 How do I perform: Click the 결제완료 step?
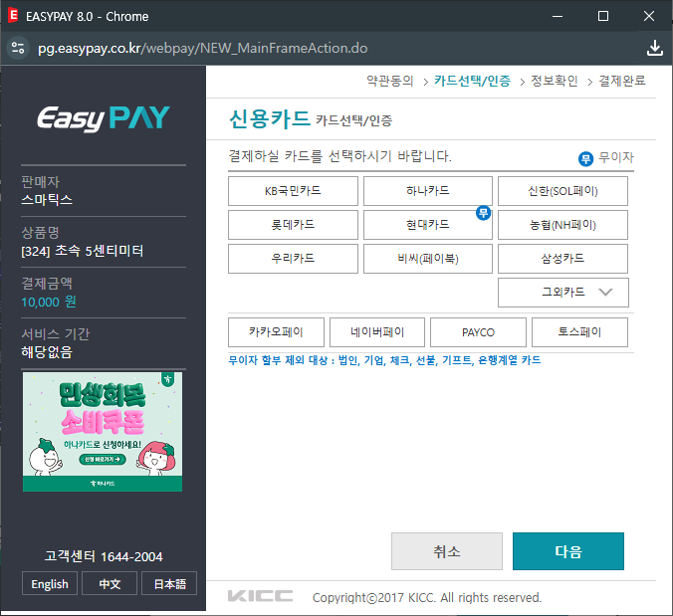point(622,81)
